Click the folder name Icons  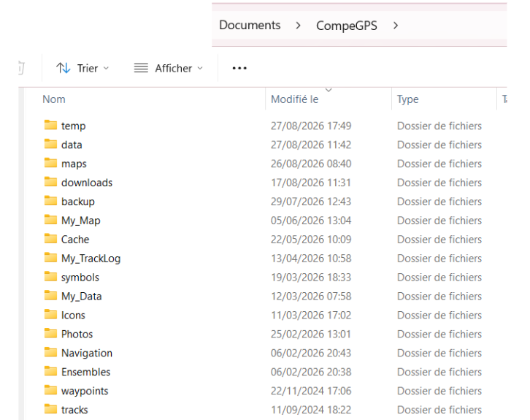[x=73, y=315]
